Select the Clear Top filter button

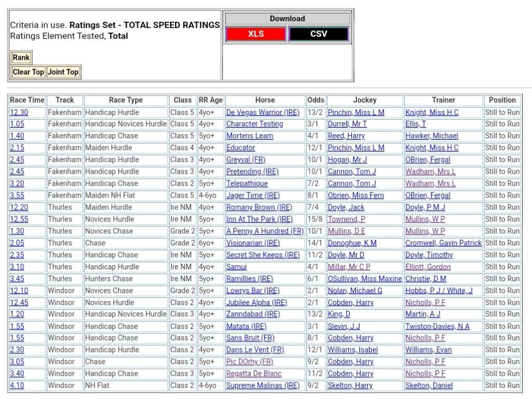click(28, 72)
